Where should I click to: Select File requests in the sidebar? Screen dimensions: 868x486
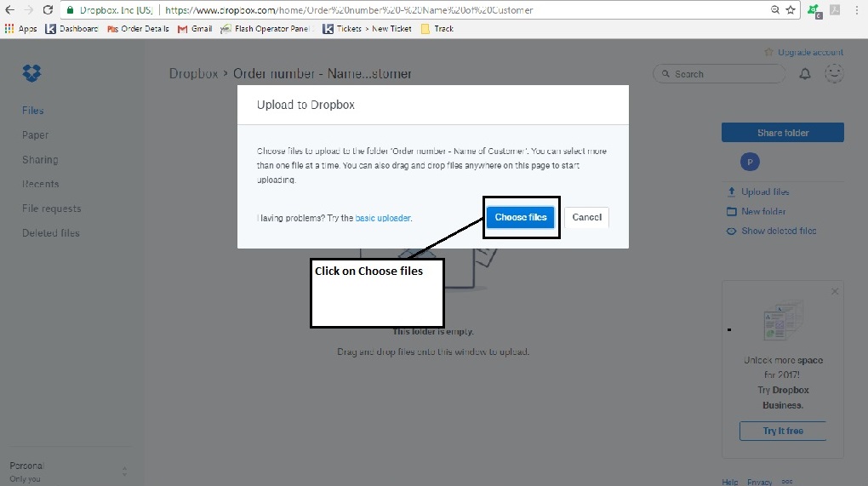(51, 209)
